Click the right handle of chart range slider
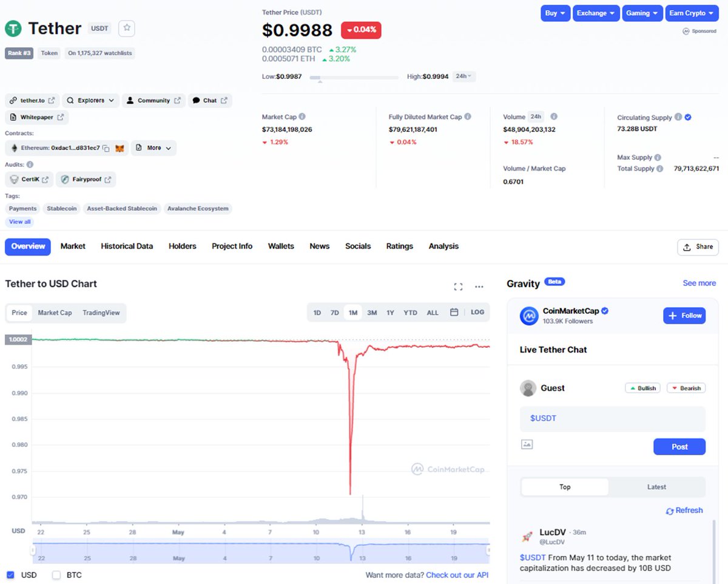Image resolution: width=728 pixels, height=584 pixels. pos(488,549)
